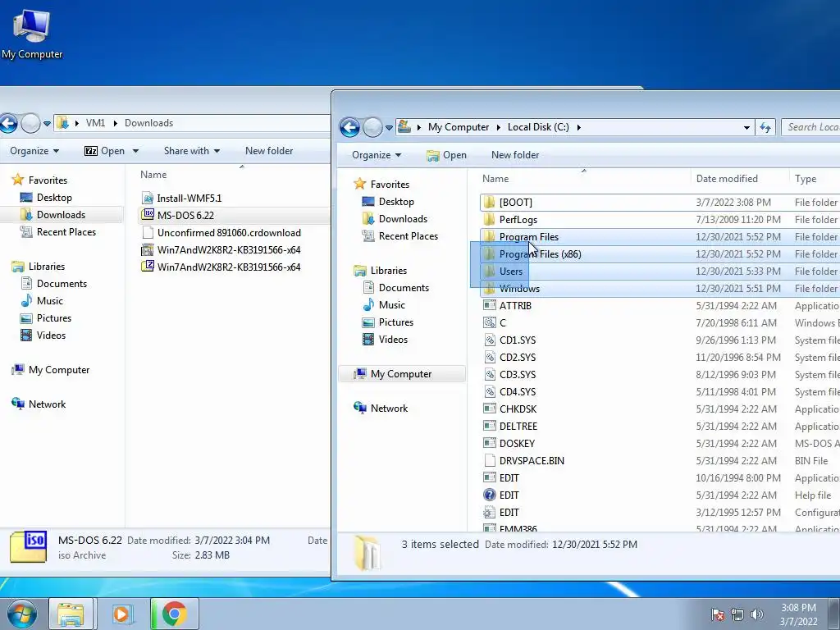Select EDIT help file icon
The height and width of the screenshot is (630, 840).
(489, 495)
